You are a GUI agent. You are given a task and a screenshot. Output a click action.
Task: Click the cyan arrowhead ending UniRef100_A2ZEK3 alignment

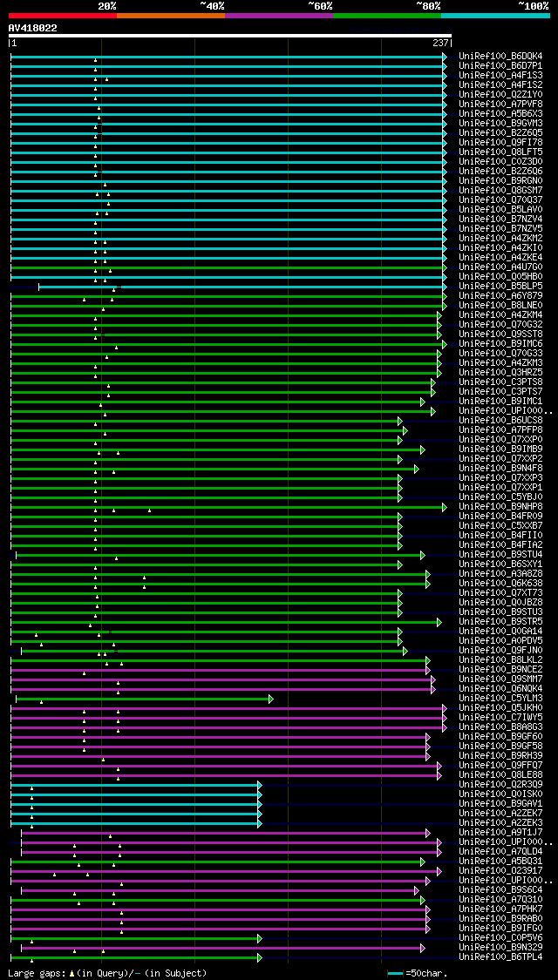click(259, 823)
